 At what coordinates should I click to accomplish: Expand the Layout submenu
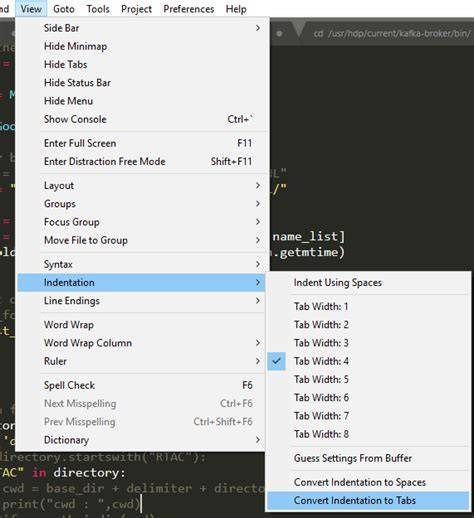[142, 186]
